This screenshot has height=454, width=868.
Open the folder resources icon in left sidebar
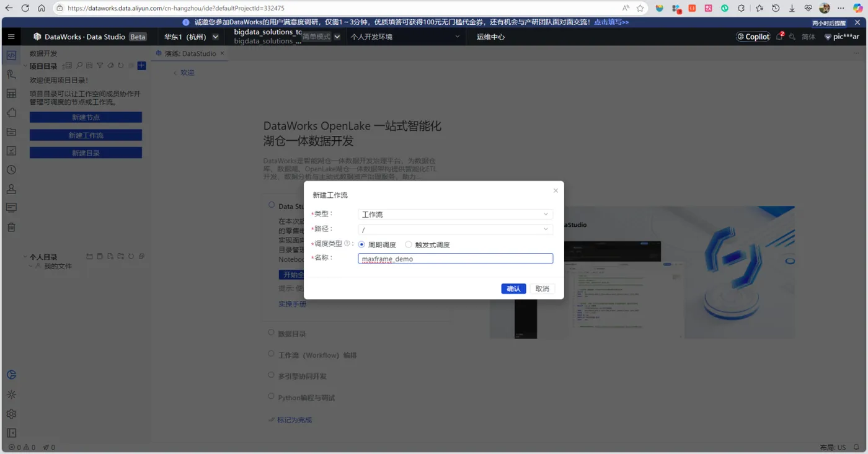coord(11,132)
